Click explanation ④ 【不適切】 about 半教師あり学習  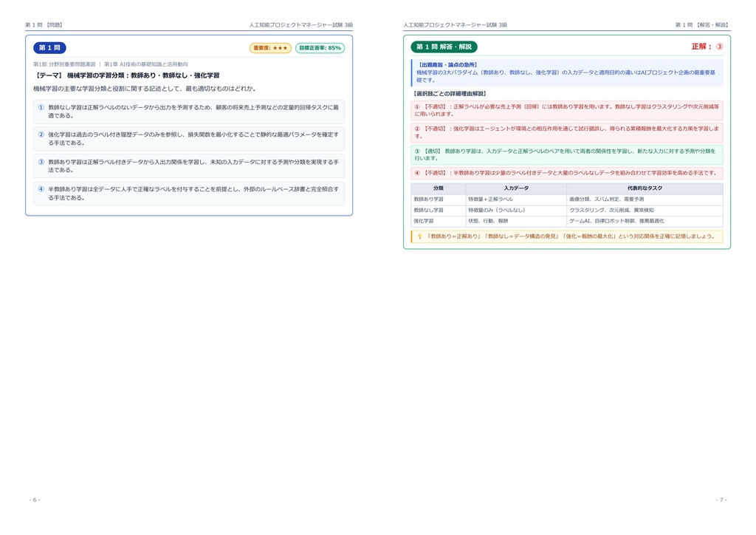coord(567,173)
